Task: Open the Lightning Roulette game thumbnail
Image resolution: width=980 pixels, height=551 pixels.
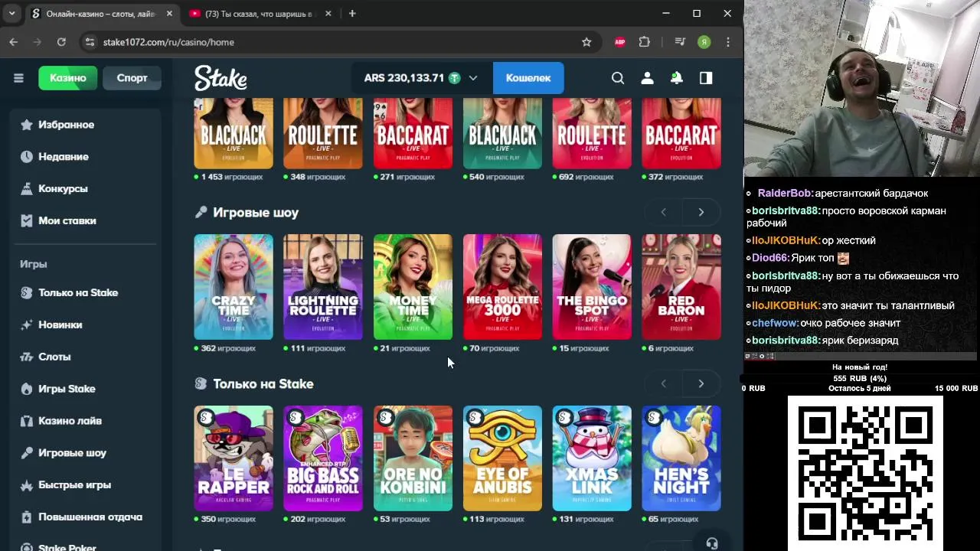Action: 323,287
